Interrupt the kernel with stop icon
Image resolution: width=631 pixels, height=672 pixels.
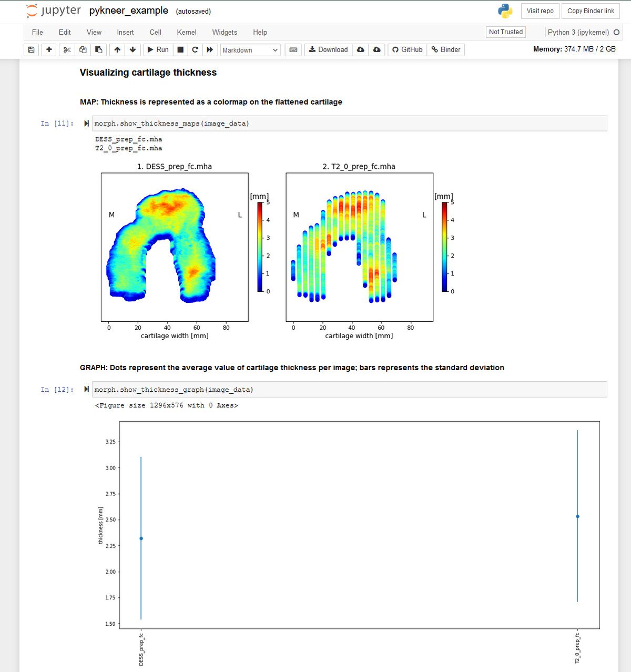179,49
